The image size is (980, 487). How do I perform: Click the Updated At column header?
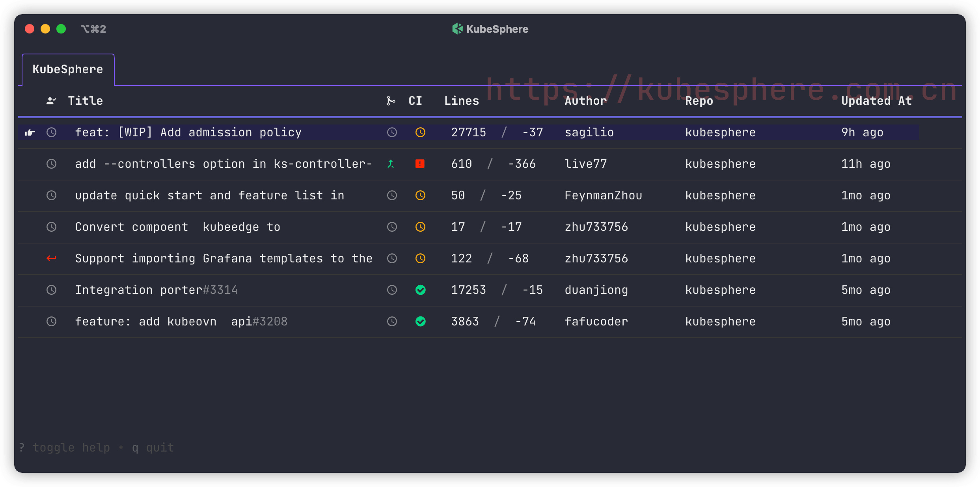(876, 101)
